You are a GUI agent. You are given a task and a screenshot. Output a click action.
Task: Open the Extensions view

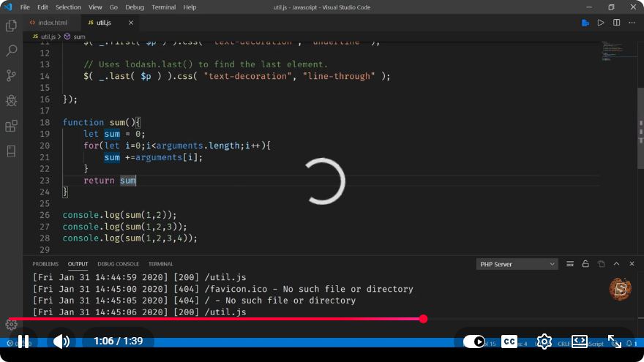click(11, 126)
